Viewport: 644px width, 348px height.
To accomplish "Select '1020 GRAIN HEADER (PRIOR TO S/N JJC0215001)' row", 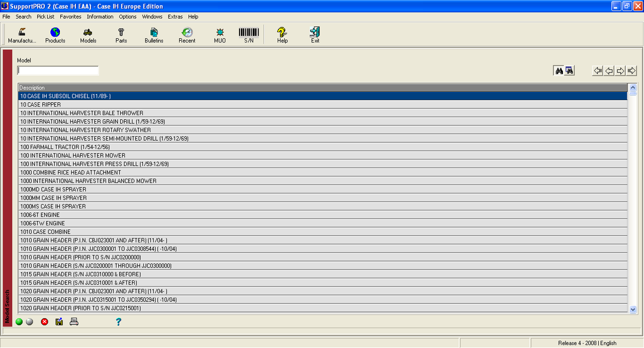I will coord(323,308).
